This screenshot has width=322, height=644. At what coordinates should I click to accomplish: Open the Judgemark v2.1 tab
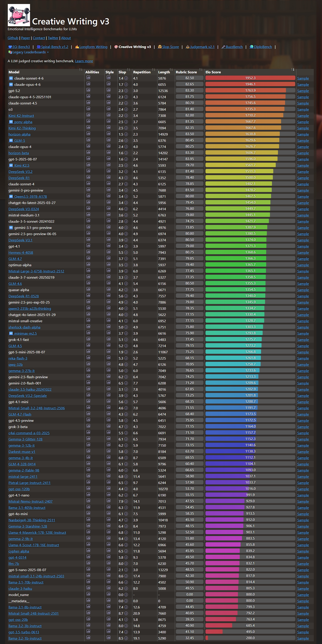200,47
